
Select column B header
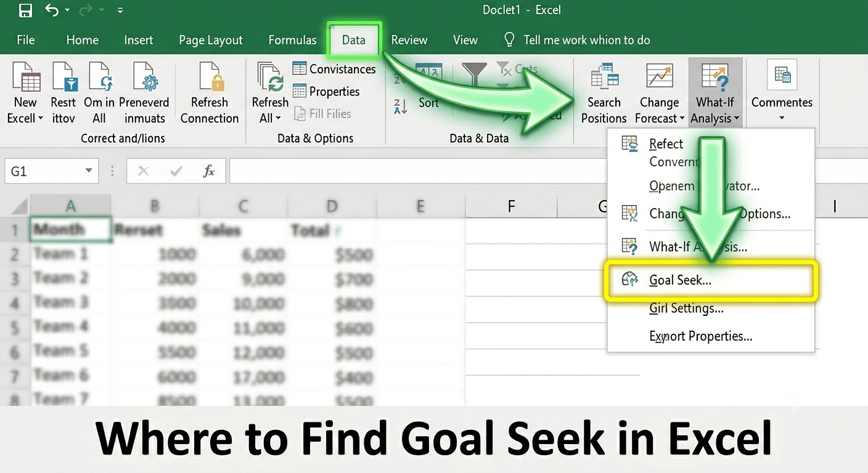tap(155, 206)
